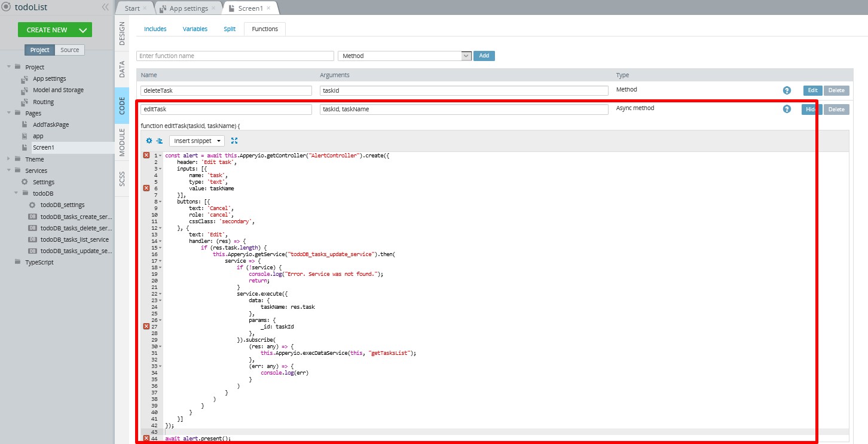
Task: Click the error marker on code line 1
Action: point(146,156)
